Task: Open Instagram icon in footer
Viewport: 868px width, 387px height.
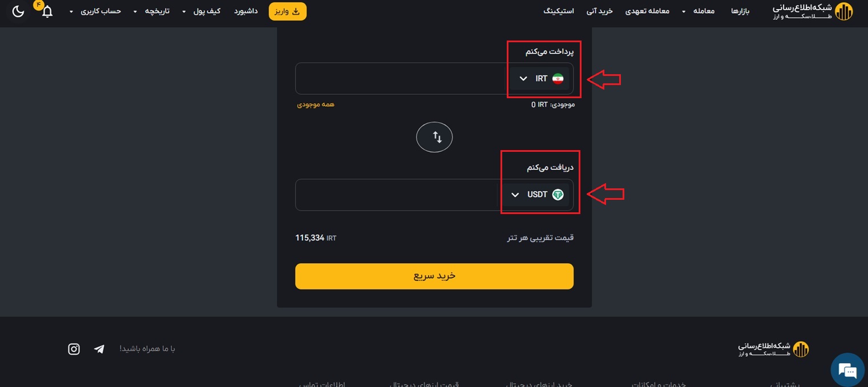Action: 74,349
